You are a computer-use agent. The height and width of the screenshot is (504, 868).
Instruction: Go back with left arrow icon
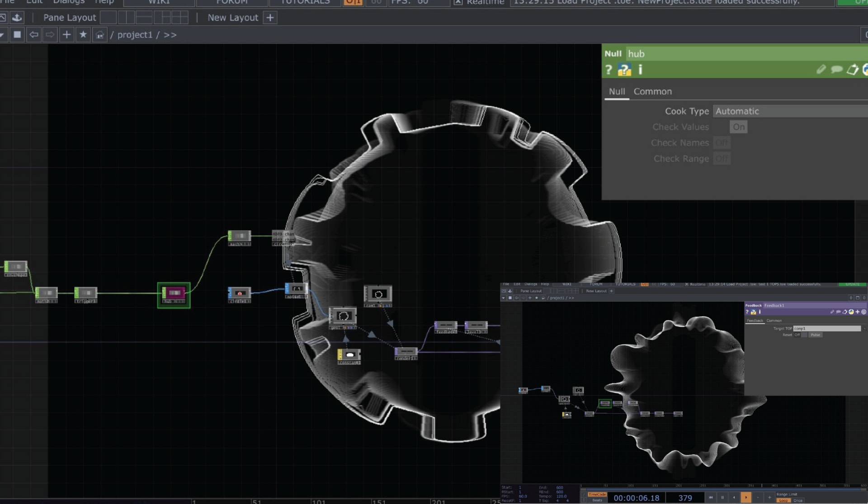pyautogui.click(x=34, y=34)
